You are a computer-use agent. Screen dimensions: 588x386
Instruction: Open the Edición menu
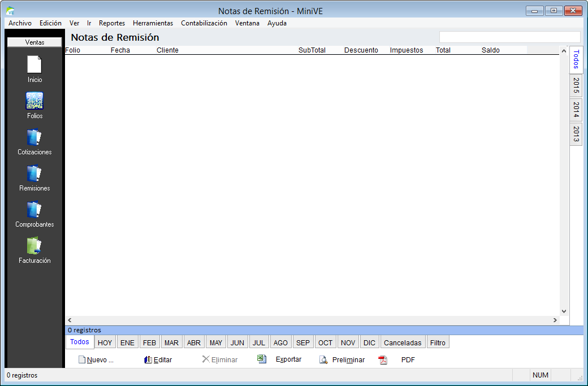50,23
